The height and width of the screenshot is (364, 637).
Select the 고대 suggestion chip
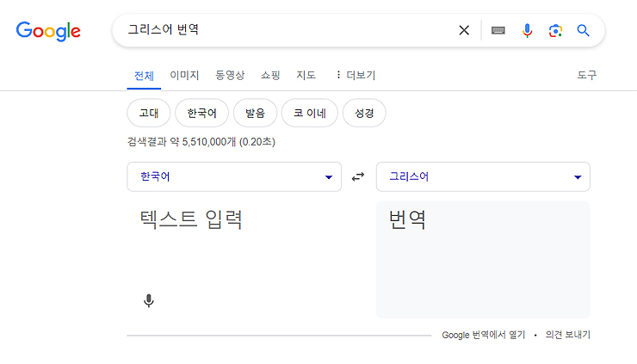tap(149, 113)
